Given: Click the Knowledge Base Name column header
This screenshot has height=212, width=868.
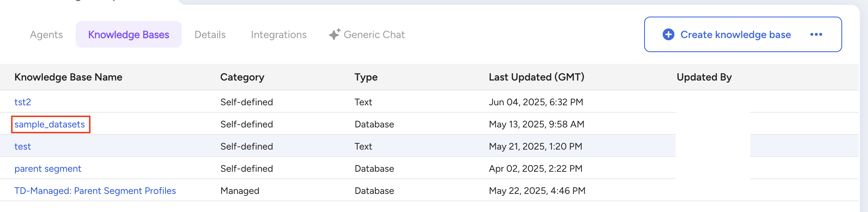Looking at the screenshot, I should coord(68,77).
